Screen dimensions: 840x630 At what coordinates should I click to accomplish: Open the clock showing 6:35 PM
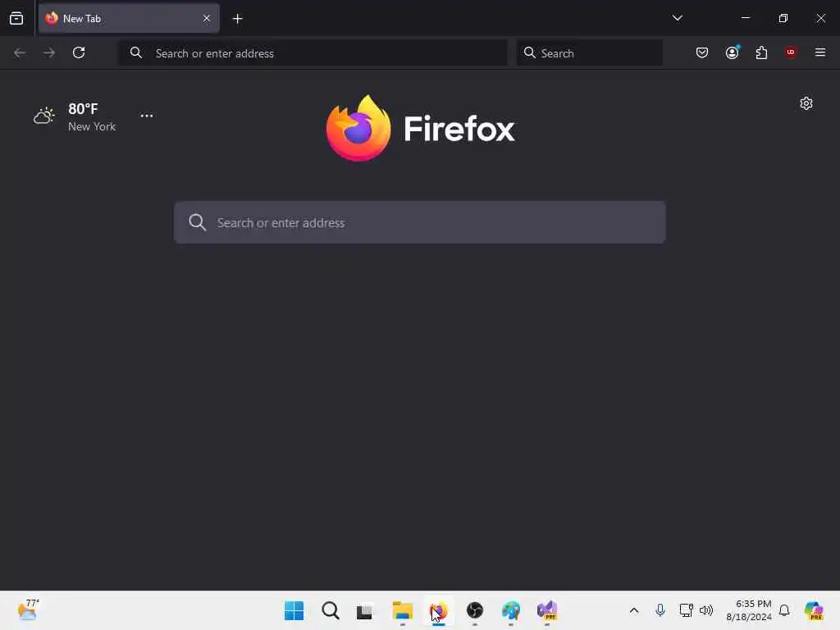tap(748, 610)
